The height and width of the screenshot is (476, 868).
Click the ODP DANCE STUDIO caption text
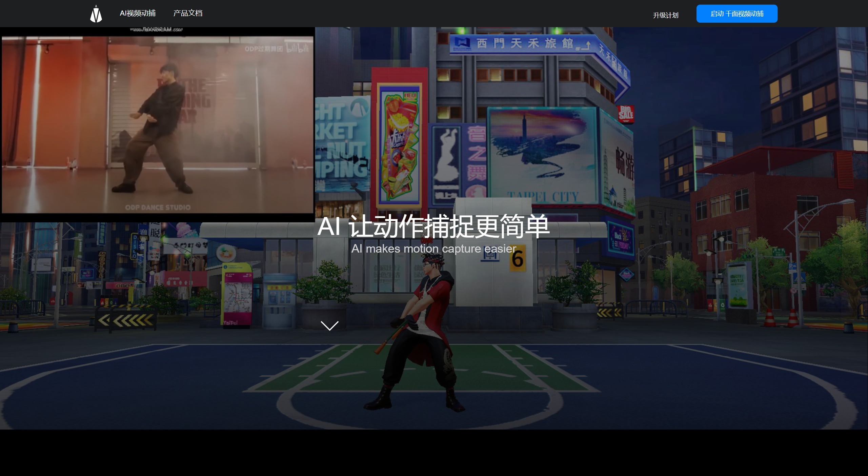(x=158, y=207)
